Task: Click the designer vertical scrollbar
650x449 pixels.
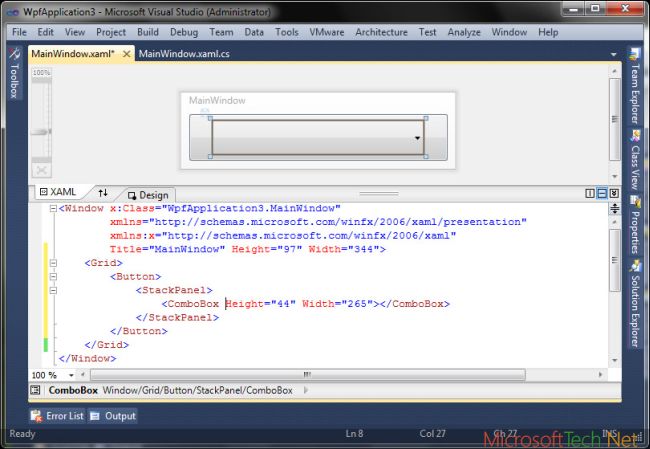Action: 615,119
